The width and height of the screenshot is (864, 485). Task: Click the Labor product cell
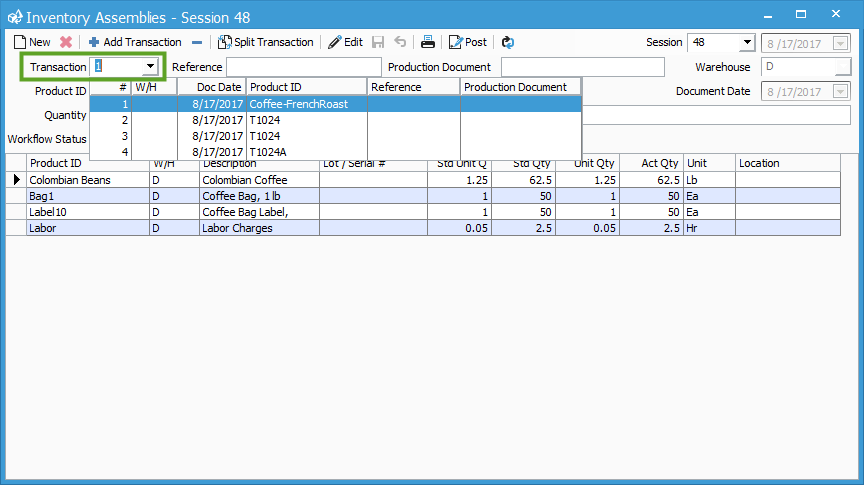(x=88, y=228)
